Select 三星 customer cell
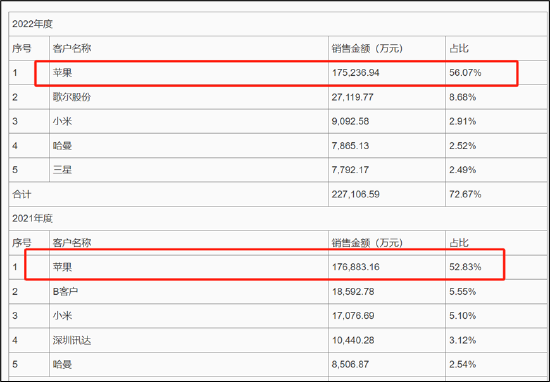Screen dimensions: 550x382 (189, 170)
